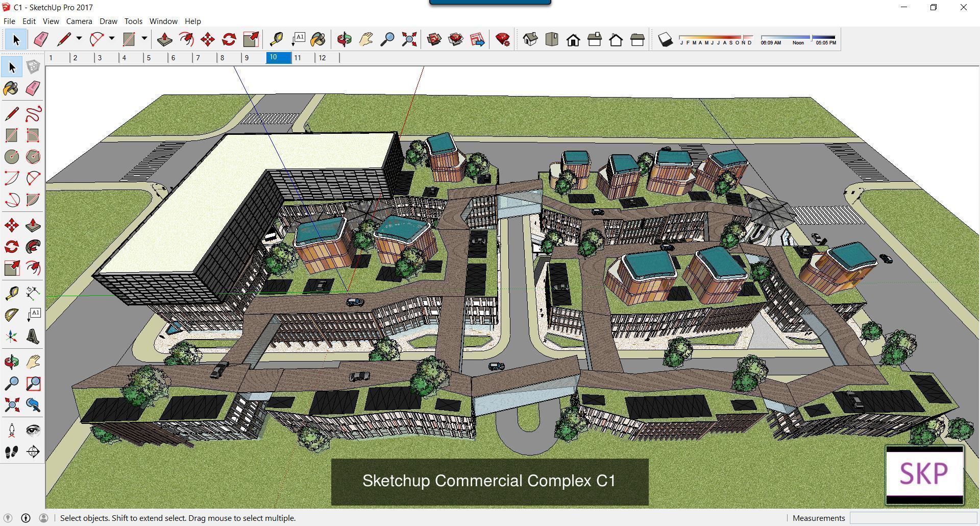The image size is (980, 526).
Task: Open the Edit menu
Action: point(29,21)
